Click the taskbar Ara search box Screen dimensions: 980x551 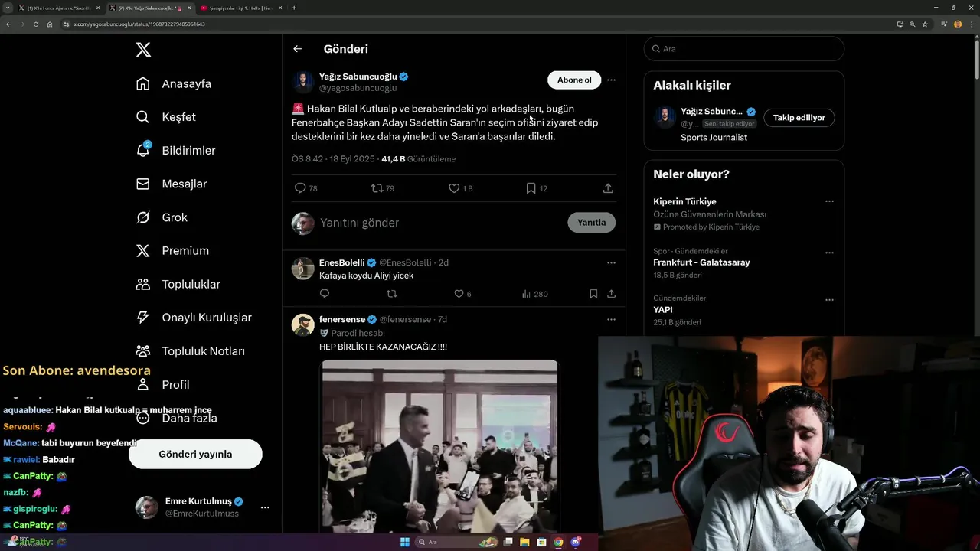[458, 543]
